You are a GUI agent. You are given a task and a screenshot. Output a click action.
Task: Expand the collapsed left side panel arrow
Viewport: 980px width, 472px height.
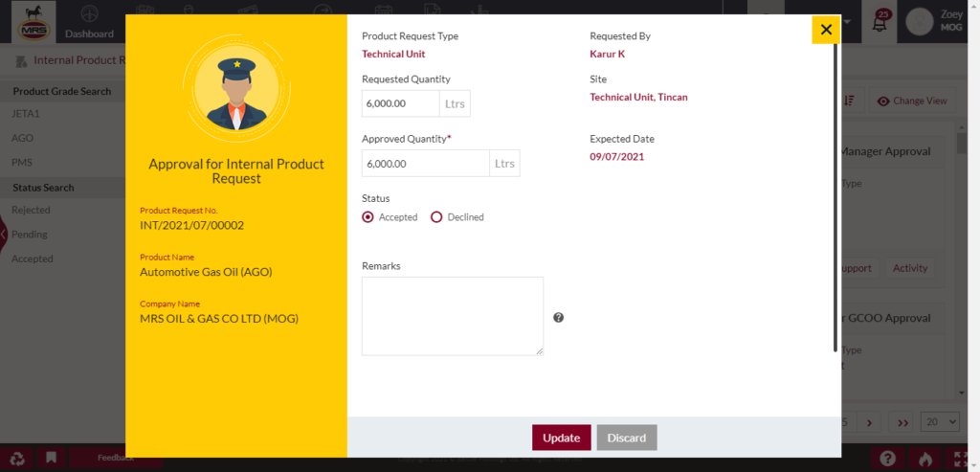pos(4,234)
